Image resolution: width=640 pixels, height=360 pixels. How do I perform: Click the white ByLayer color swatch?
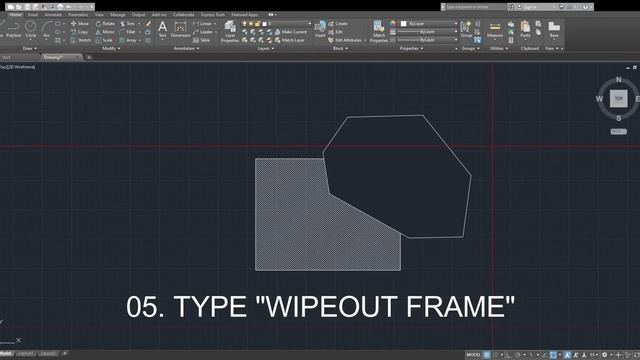(x=404, y=24)
